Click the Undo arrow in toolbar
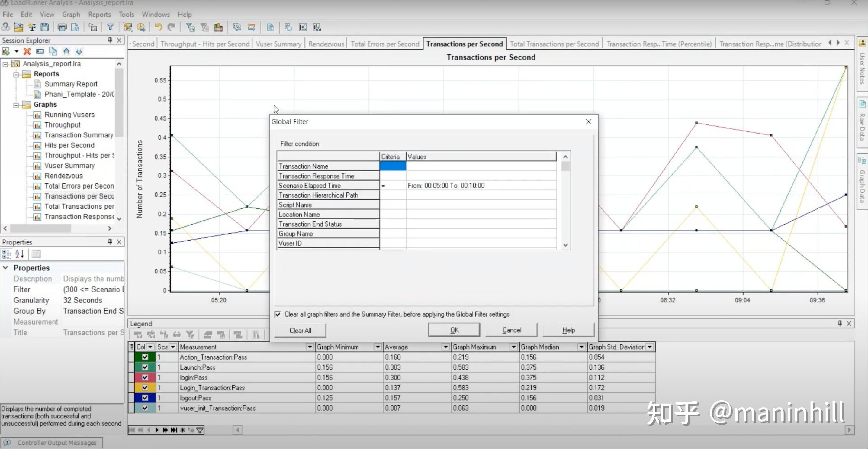This screenshot has width=868, height=449. point(158,27)
